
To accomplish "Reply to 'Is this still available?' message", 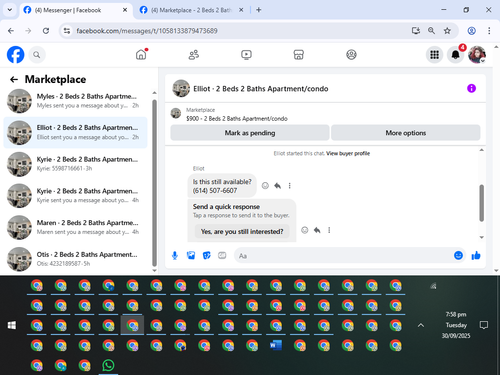I will pyautogui.click(x=277, y=186).
